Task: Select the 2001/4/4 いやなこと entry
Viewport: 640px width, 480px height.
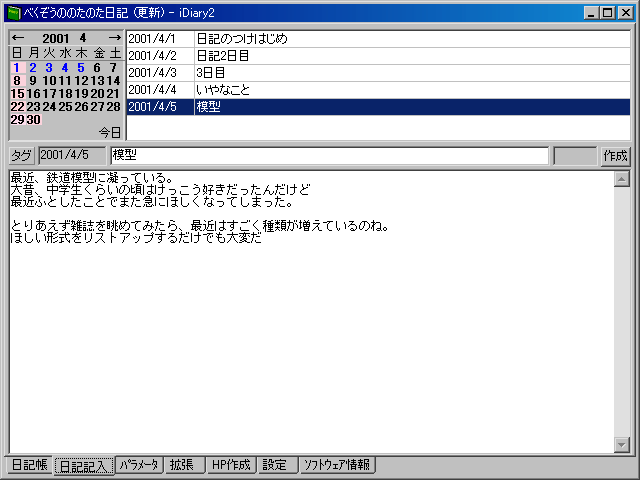Action: (x=378, y=90)
